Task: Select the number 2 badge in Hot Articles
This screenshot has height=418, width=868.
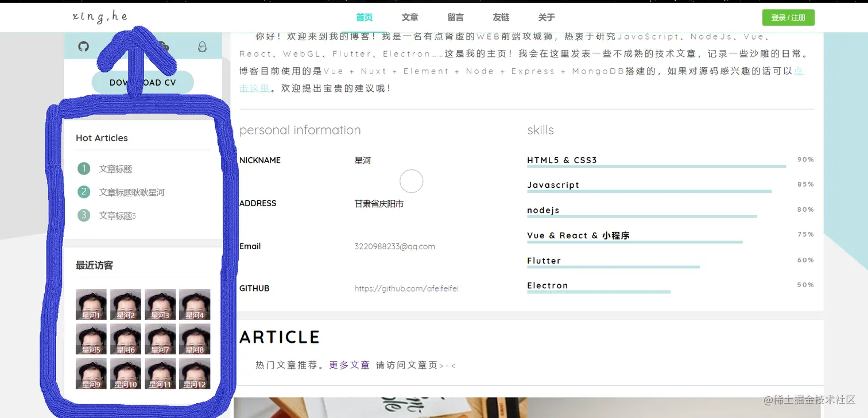Action: (84, 192)
